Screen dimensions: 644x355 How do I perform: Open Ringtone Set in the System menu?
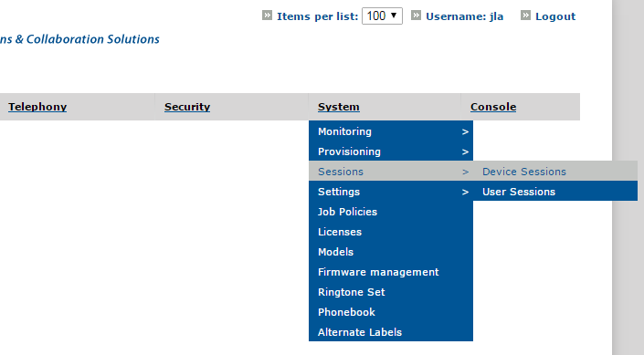point(391,292)
